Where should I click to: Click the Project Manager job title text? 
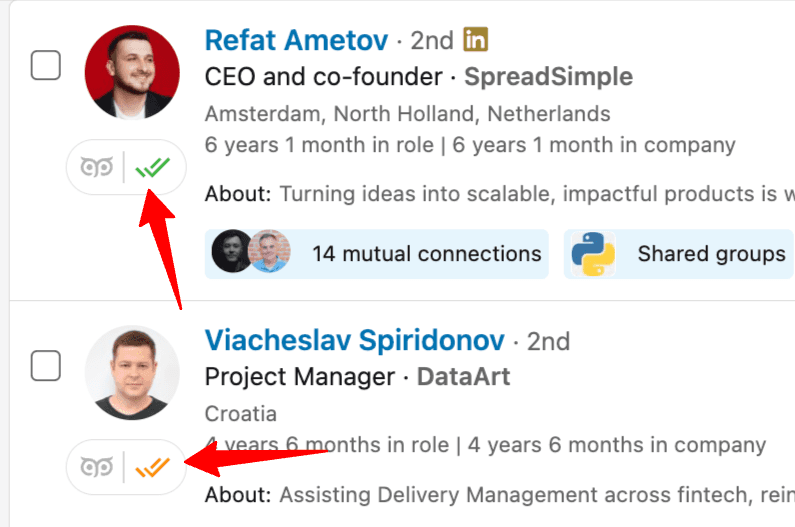300,377
